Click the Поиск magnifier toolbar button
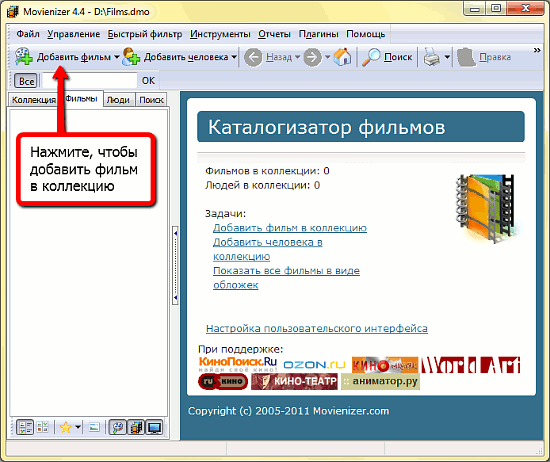Viewport: 550px width, 462px height. [387, 57]
